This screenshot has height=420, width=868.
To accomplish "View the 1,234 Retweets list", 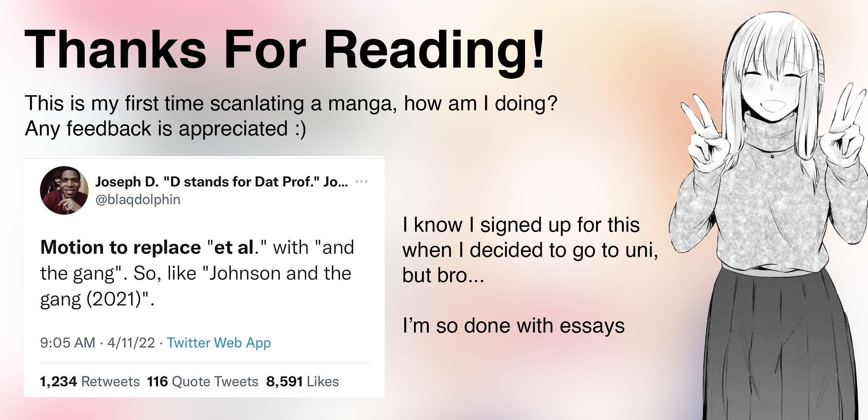I will (90, 381).
